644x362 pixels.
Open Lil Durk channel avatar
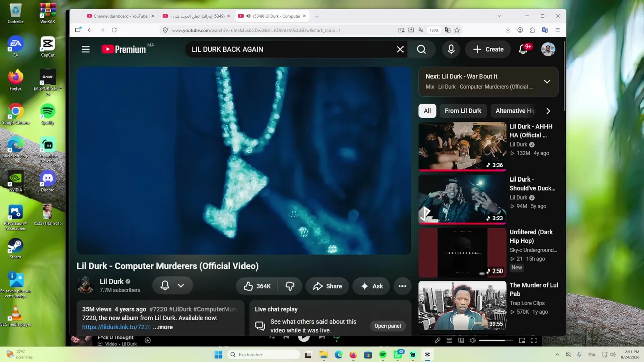point(85,285)
